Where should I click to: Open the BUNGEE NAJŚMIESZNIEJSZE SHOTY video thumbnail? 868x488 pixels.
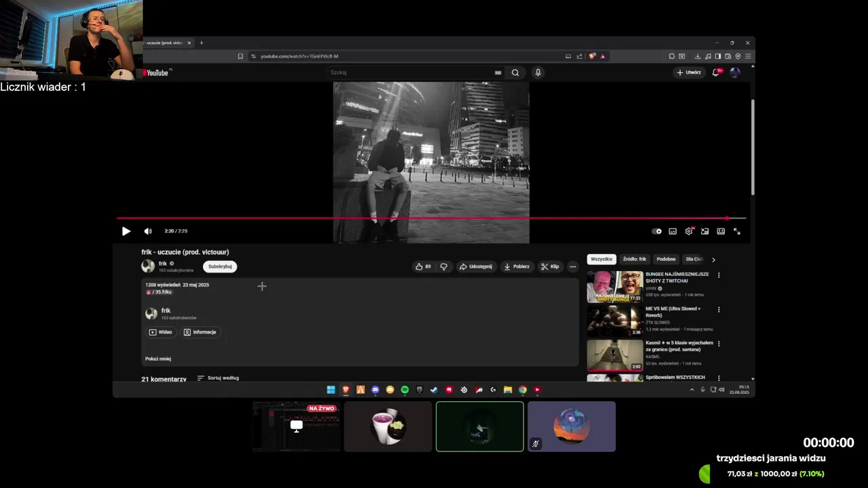615,287
